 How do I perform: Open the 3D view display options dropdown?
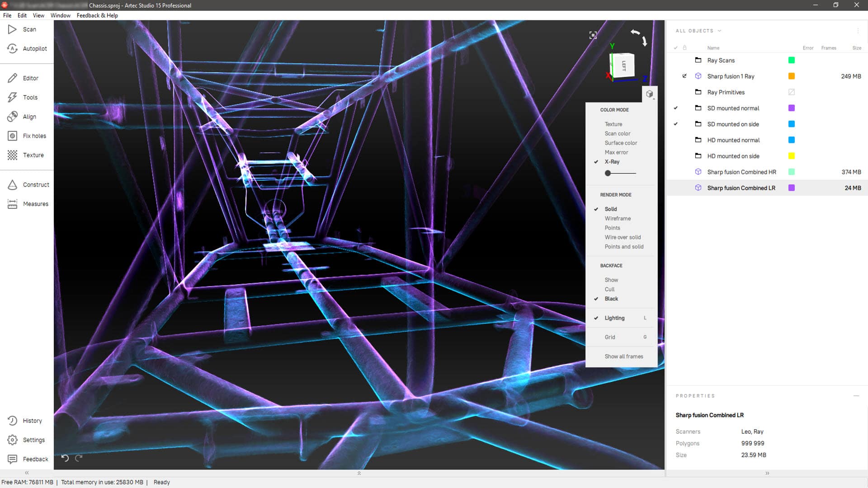[650, 94]
